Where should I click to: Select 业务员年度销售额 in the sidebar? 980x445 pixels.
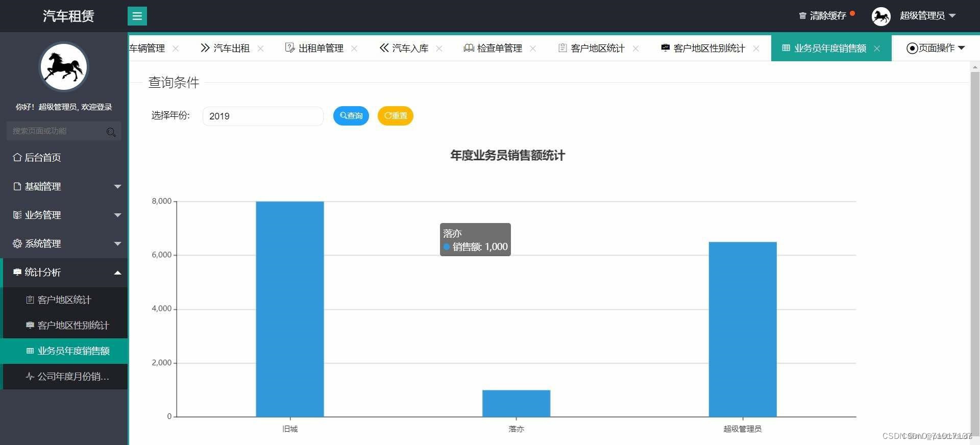(x=64, y=351)
